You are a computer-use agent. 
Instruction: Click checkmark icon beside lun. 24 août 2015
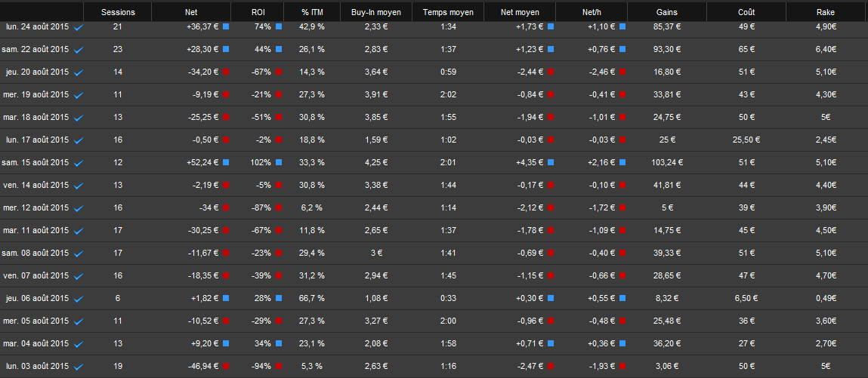pos(79,27)
